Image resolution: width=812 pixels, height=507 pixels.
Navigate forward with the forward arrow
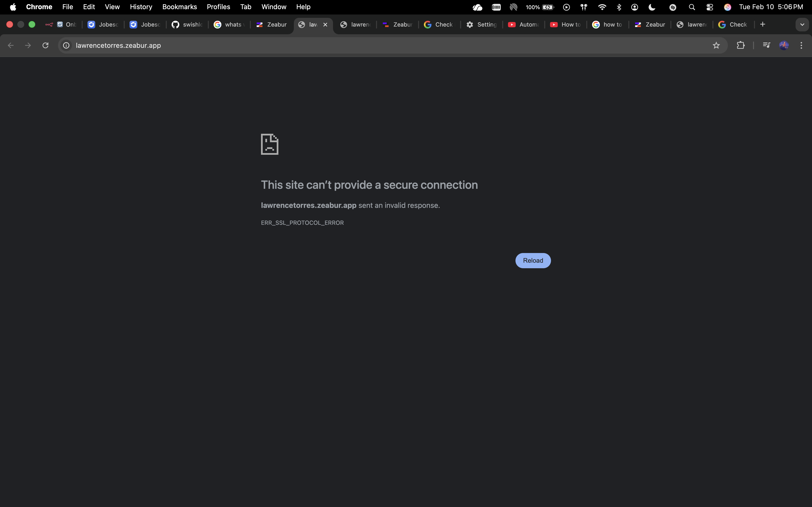[28, 45]
